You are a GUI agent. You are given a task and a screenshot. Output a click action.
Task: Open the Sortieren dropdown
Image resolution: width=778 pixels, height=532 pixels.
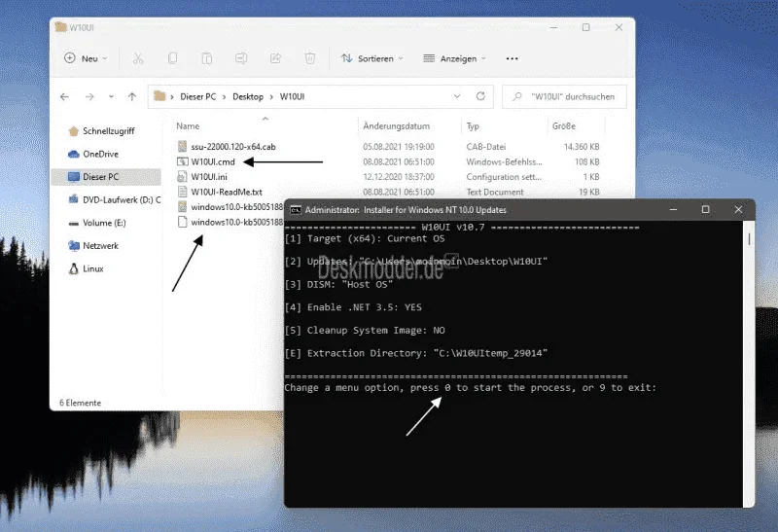tap(372, 58)
